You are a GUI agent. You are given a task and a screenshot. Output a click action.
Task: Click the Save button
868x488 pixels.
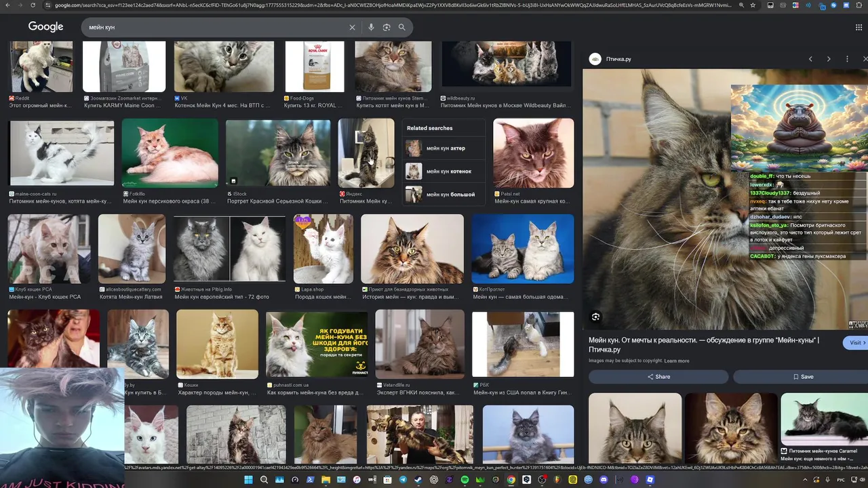click(803, 377)
